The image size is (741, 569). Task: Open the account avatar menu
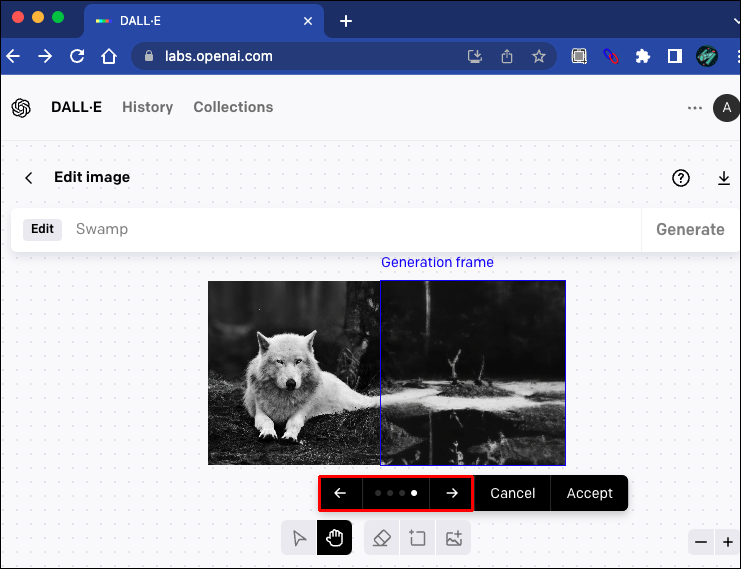pos(726,108)
